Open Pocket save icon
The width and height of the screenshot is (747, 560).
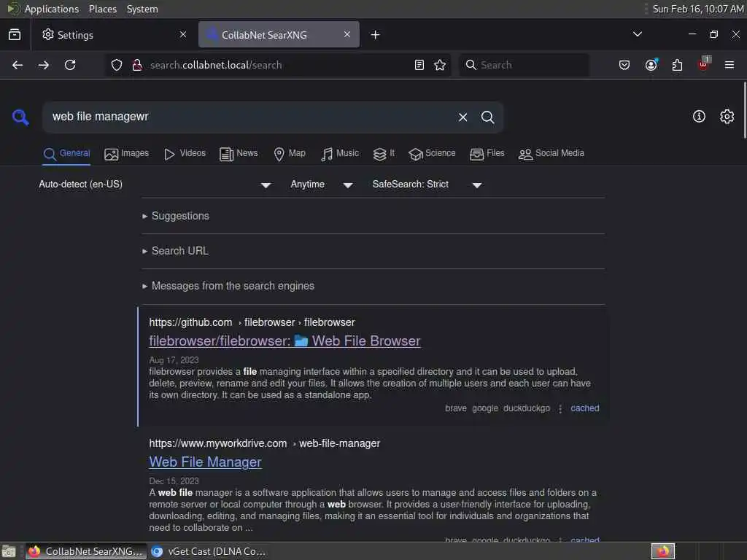point(624,65)
